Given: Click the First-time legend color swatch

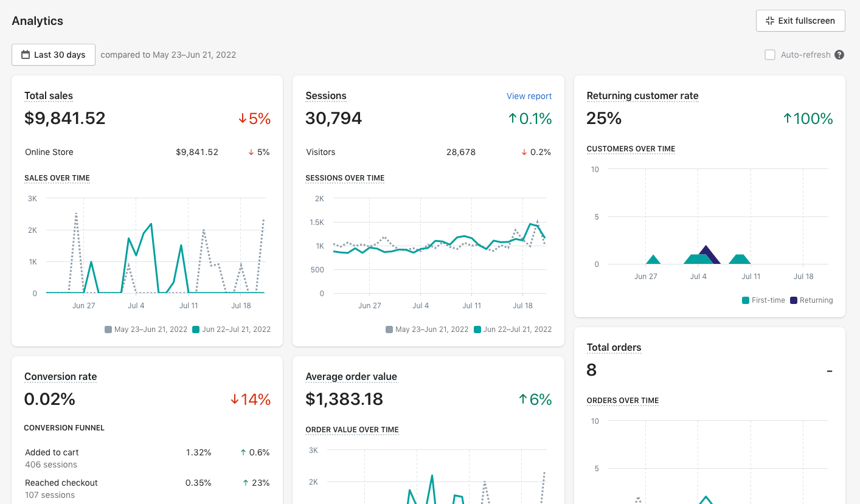Looking at the screenshot, I should (746, 300).
